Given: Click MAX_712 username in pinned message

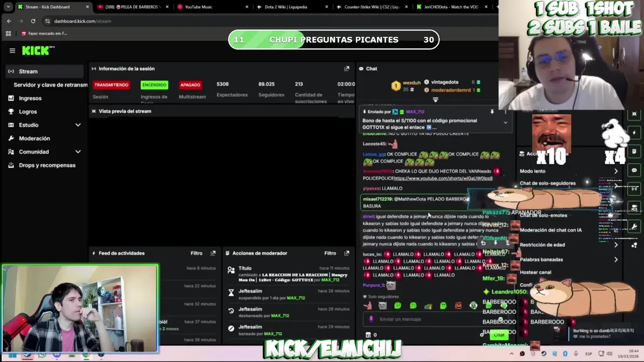Looking at the screenshot, I should [415, 112].
